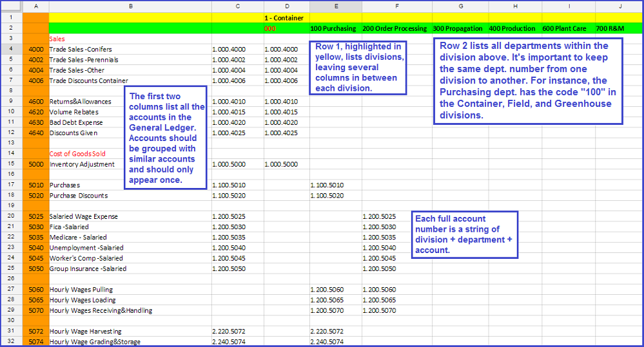This screenshot has width=644, height=347.
Task: Select row header 4
Action: 11,49
